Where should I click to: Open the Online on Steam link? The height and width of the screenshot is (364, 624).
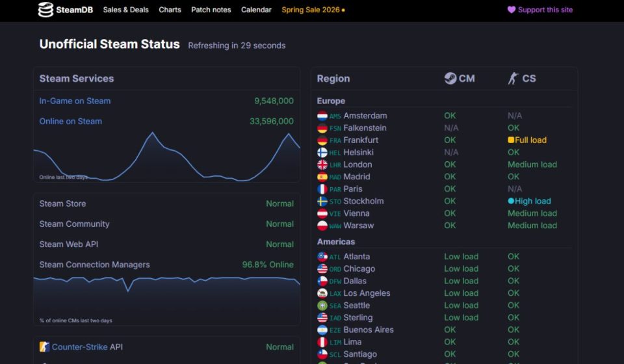70,122
